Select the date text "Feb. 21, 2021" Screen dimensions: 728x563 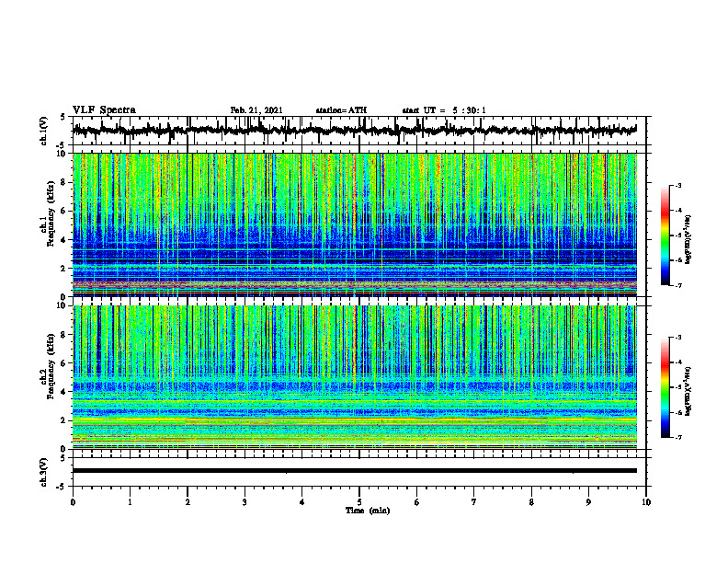click(256, 110)
